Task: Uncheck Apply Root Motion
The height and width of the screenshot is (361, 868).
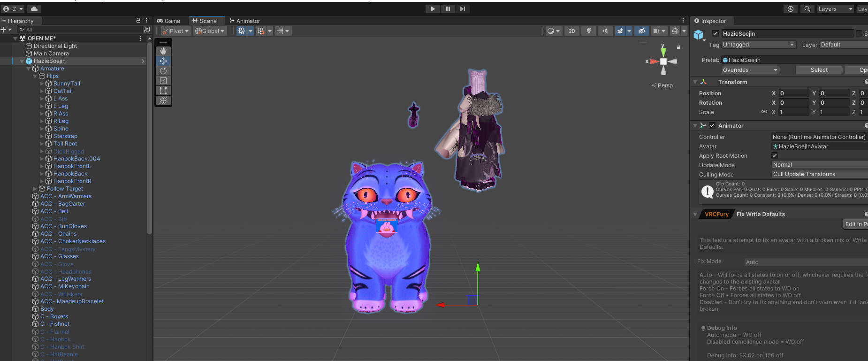Action: click(x=775, y=155)
